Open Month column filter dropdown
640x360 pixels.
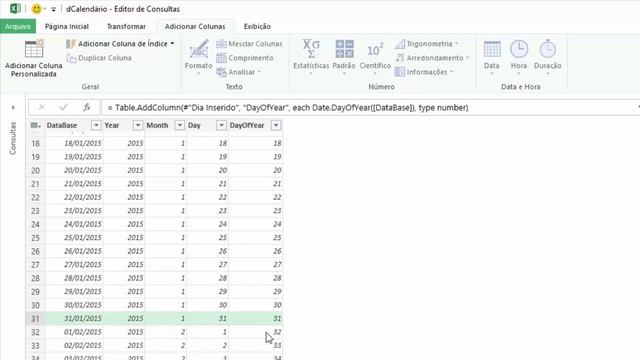180,125
